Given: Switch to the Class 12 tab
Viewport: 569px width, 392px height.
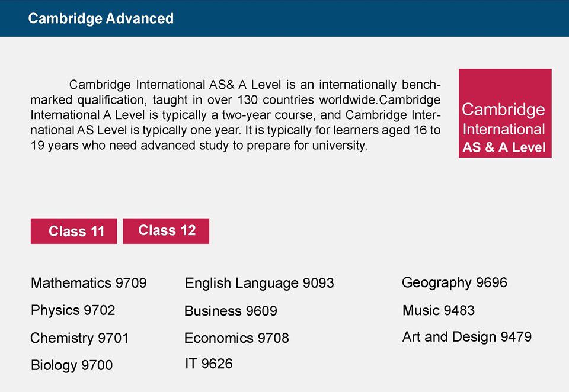Looking at the screenshot, I should click(166, 231).
